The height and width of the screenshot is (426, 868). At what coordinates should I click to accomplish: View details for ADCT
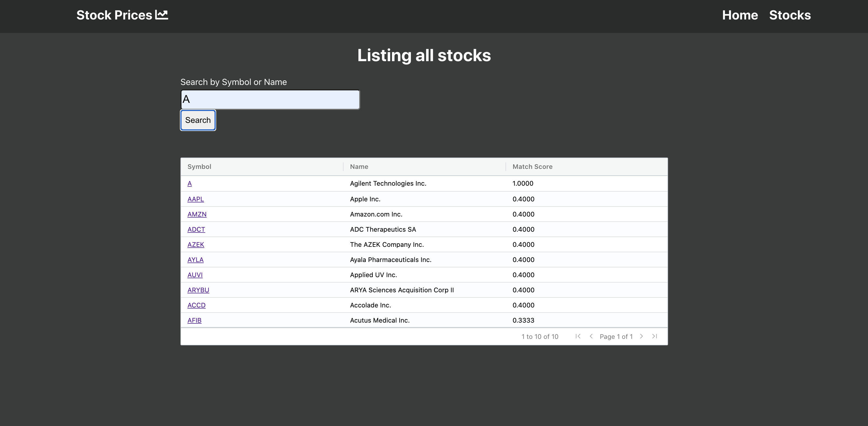(x=196, y=229)
